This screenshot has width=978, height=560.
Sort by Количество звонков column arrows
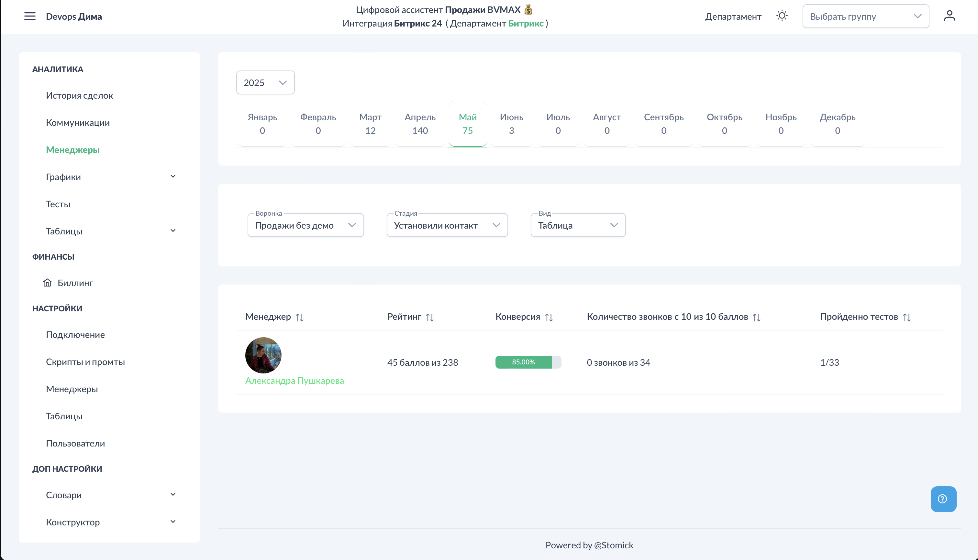click(757, 317)
